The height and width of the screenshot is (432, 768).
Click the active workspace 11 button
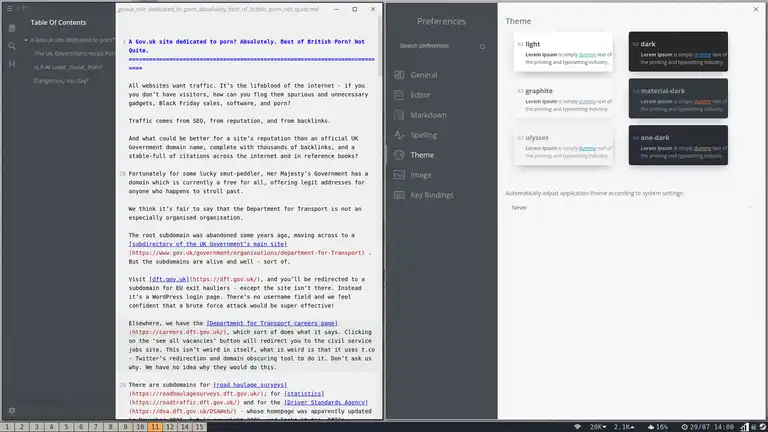pos(155,427)
